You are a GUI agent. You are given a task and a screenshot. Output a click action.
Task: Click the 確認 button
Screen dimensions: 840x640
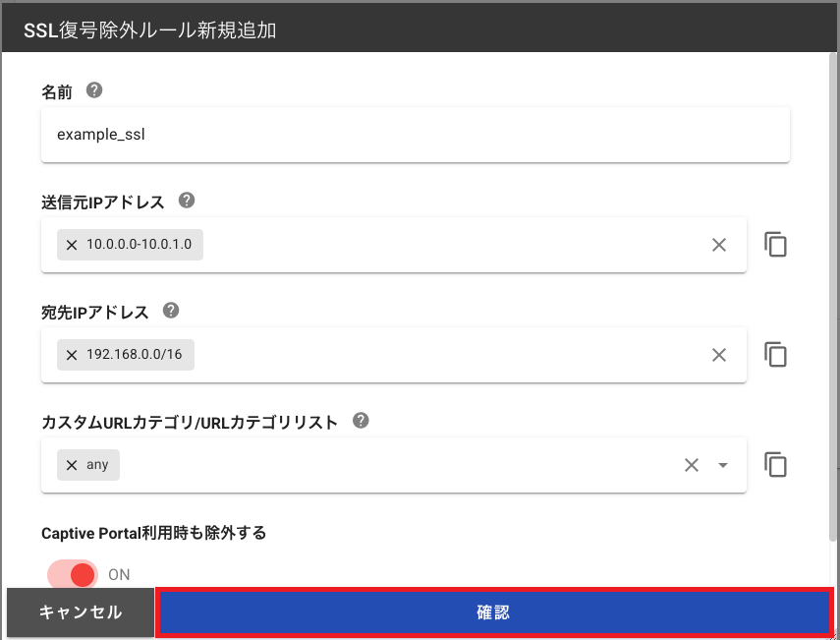pos(493,612)
